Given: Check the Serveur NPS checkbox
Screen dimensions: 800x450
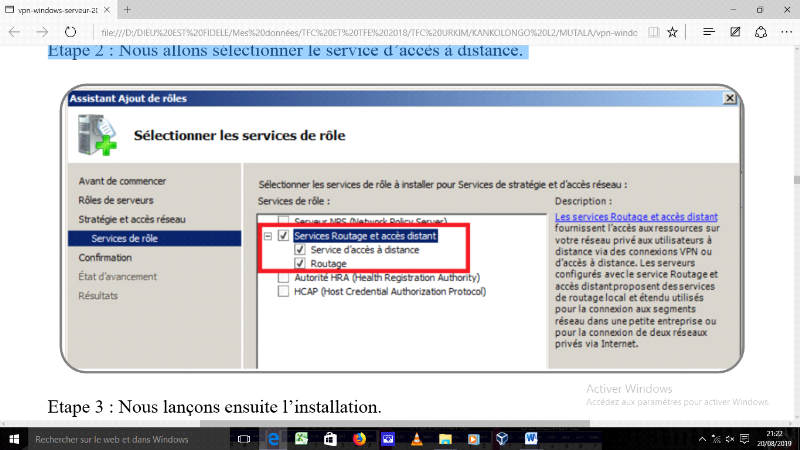Looking at the screenshot, I should tap(283, 220).
